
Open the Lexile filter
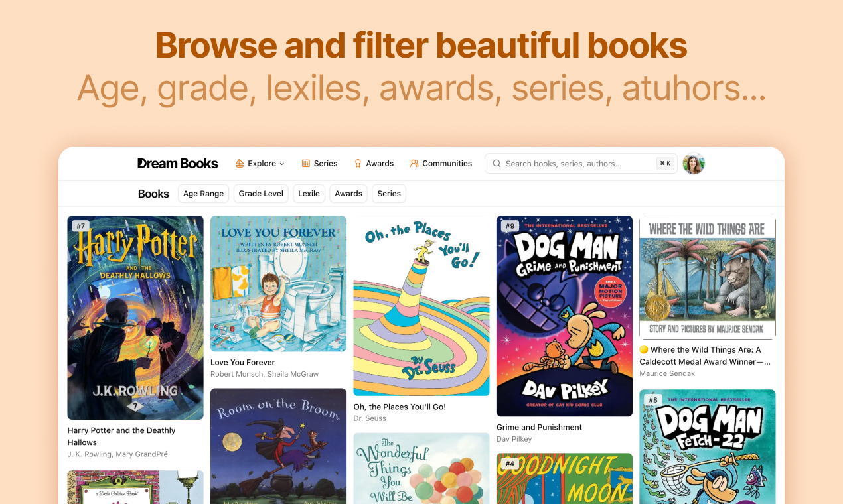[309, 194]
